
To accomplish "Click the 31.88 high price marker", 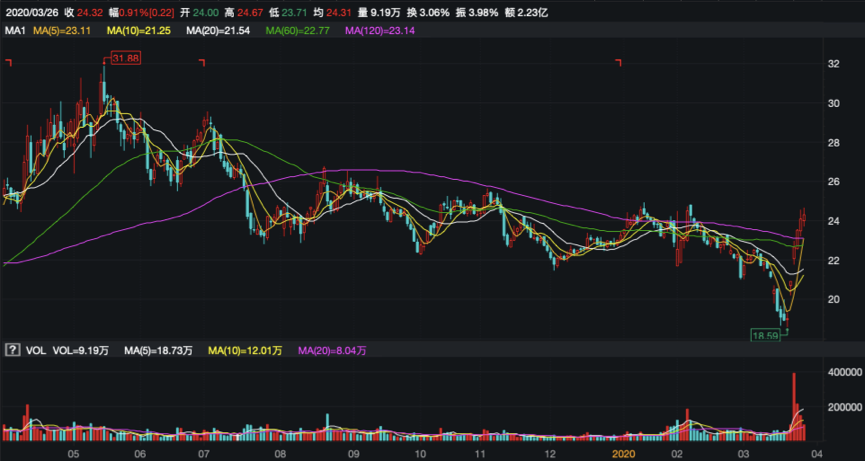I will pos(125,60).
